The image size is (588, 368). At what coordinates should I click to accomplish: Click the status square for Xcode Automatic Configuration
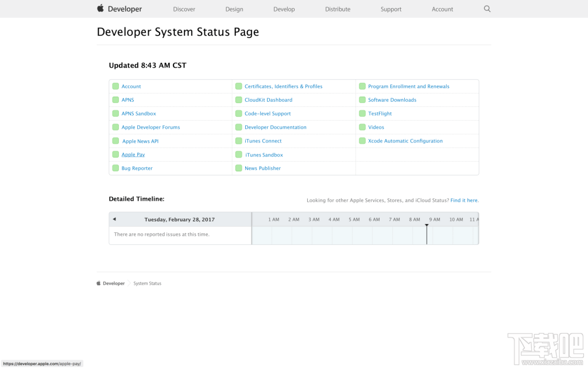pyautogui.click(x=362, y=141)
